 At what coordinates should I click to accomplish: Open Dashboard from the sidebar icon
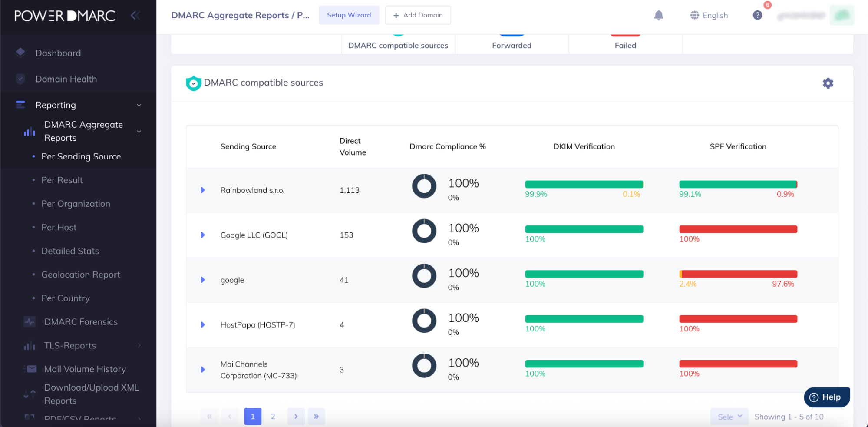20,53
